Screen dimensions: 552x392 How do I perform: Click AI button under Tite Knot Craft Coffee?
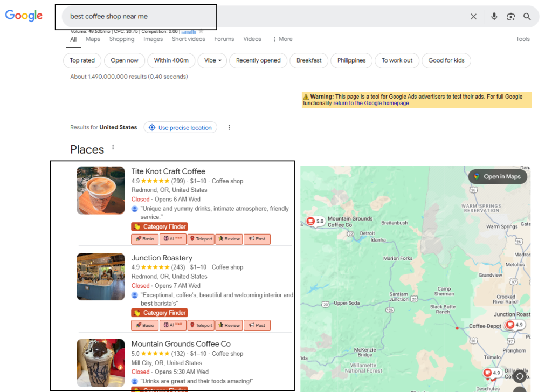pos(173,239)
